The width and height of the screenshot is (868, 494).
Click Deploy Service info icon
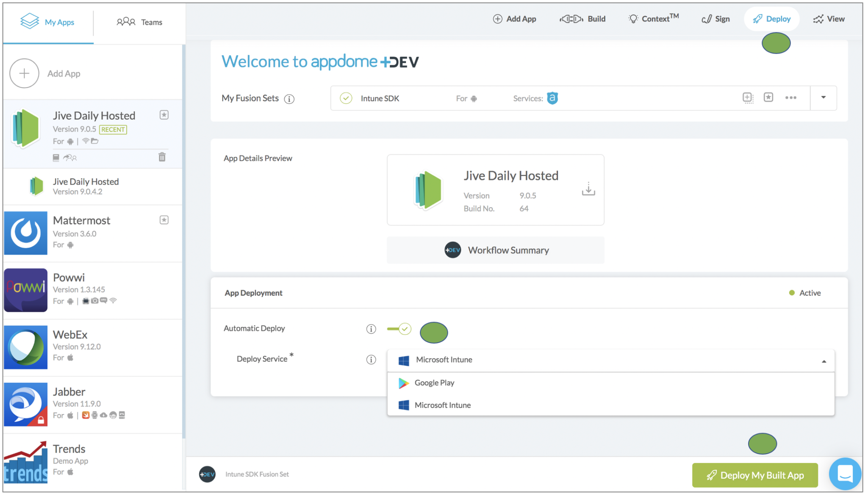[371, 360]
